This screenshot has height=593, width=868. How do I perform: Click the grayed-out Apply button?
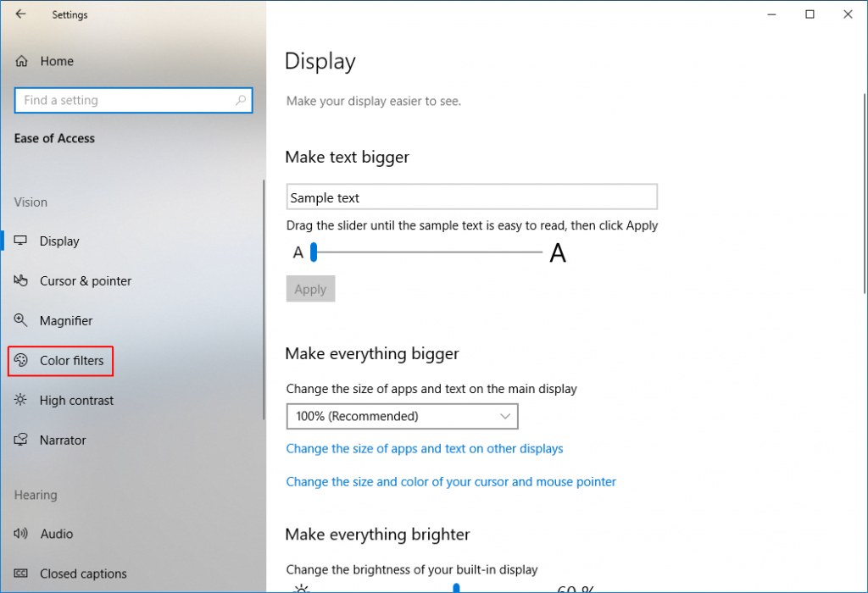coord(310,288)
